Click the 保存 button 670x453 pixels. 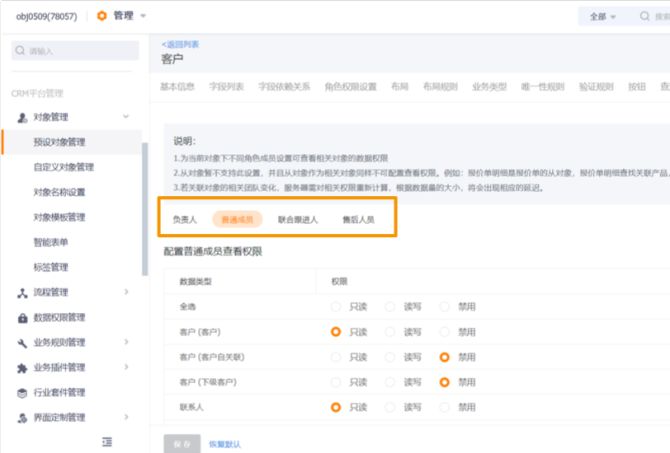pyautogui.click(x=180, y=443)
